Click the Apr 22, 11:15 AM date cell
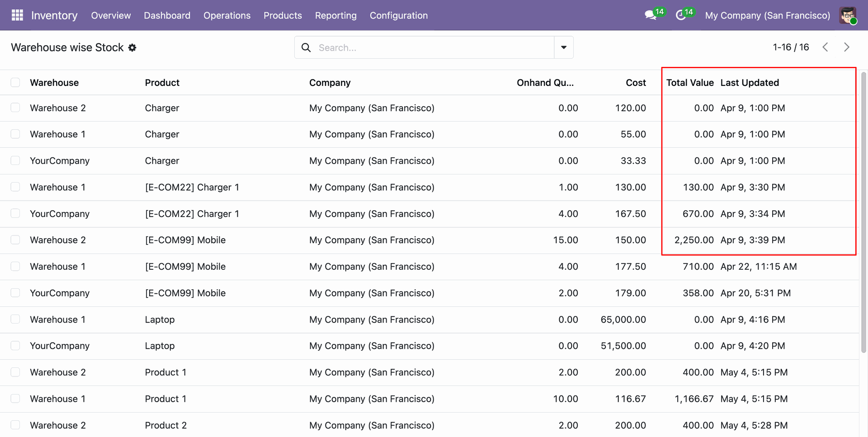This screenshot has width=868, height=437. coord(759,267)
